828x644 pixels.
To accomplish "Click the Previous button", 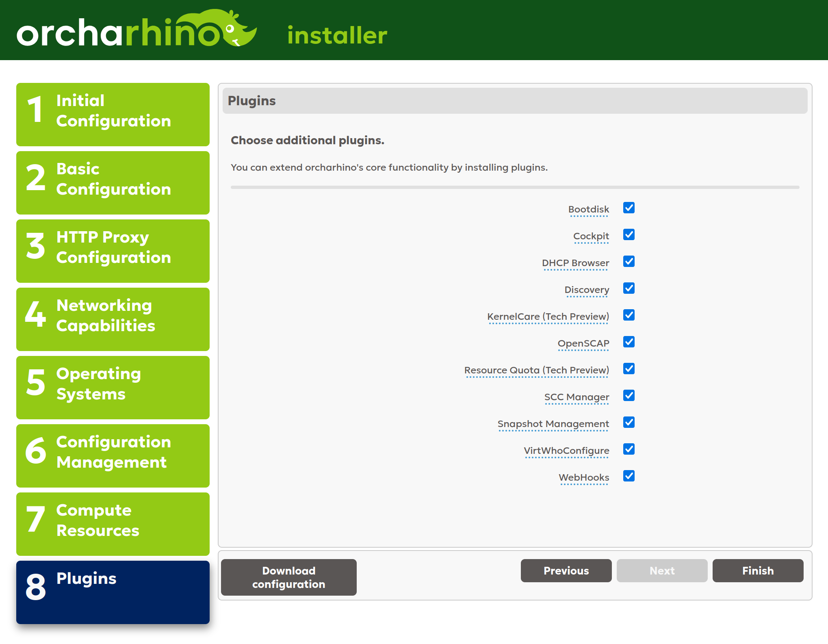I will 566,570.
